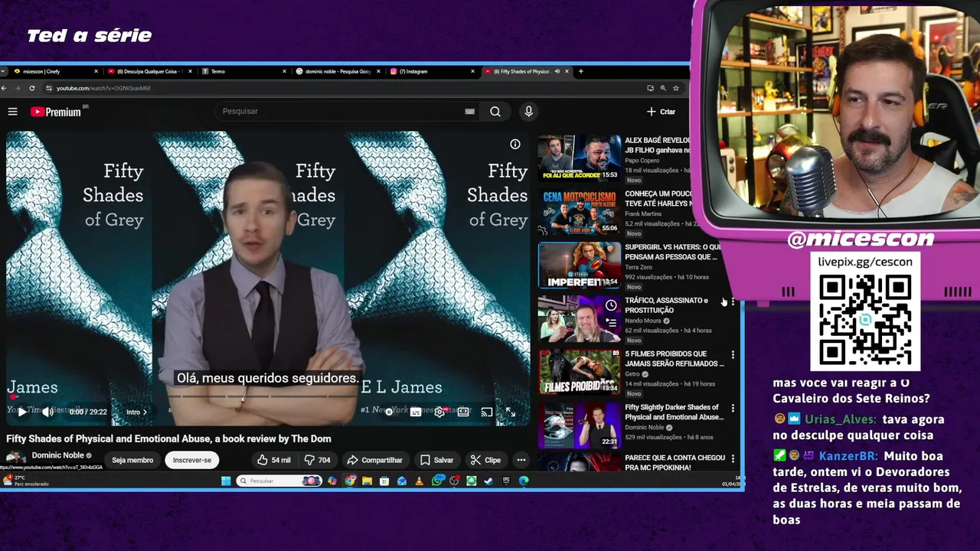Mute the video volume speaker icon
The width and height of the screenshot is (980, 551).
tap(47, 412)
